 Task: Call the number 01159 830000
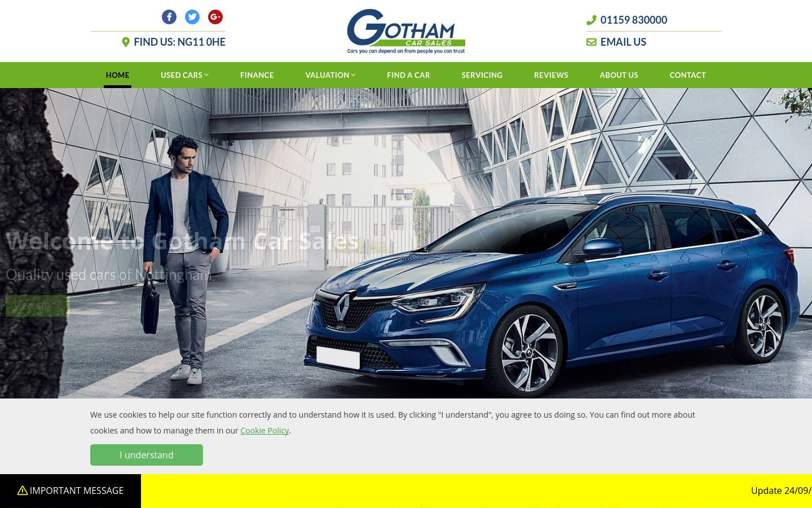point(634,20)
